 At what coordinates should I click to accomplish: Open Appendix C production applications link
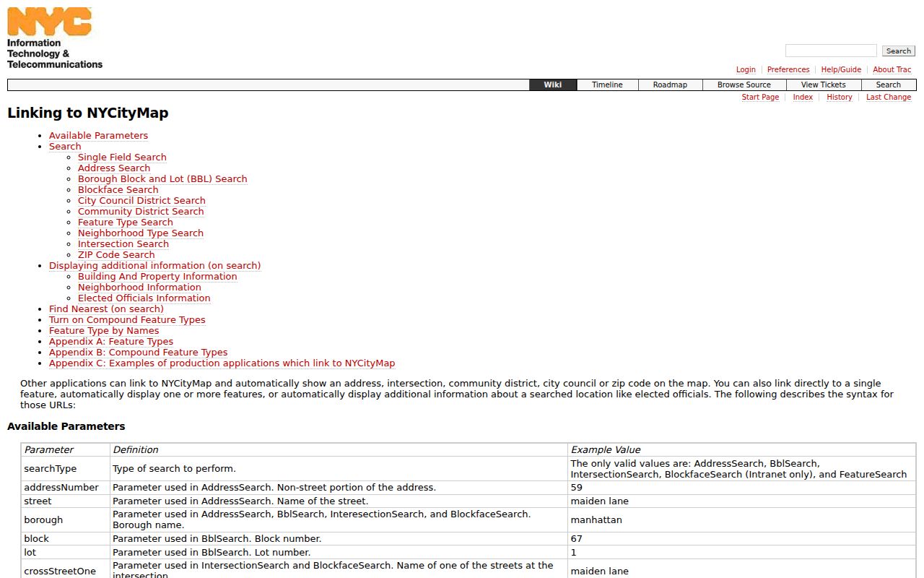click(x=222, y=363)
